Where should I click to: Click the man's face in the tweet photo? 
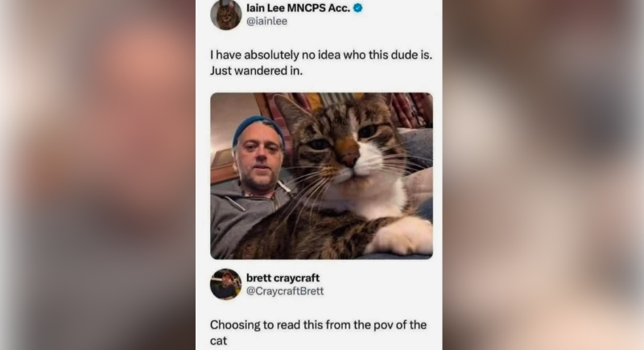click(x=259, y=159)
